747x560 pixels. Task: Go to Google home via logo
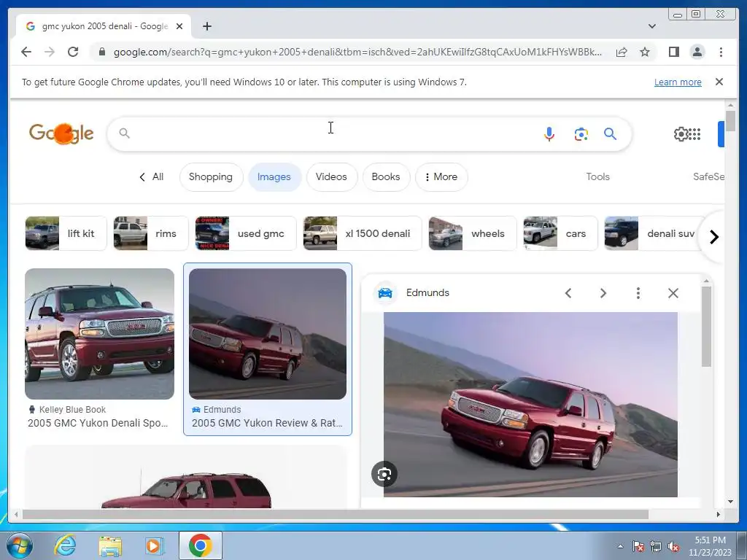(x=61, y=133)
